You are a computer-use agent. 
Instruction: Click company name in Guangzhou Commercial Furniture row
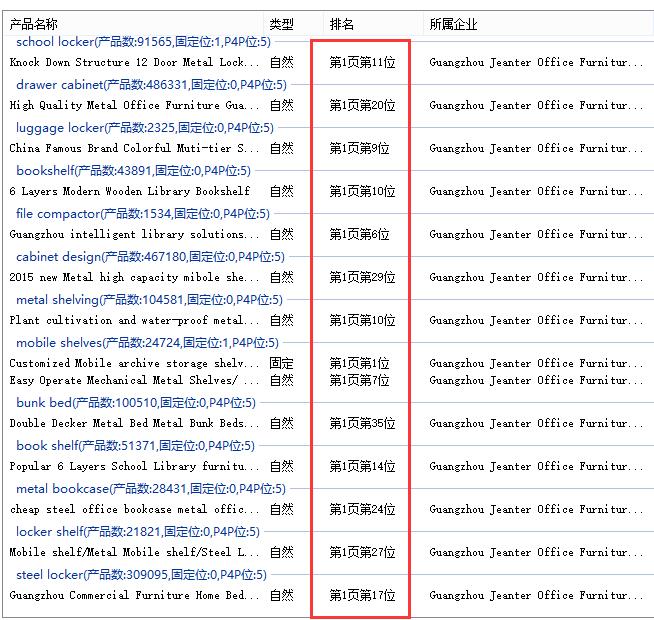pos(536,595)
